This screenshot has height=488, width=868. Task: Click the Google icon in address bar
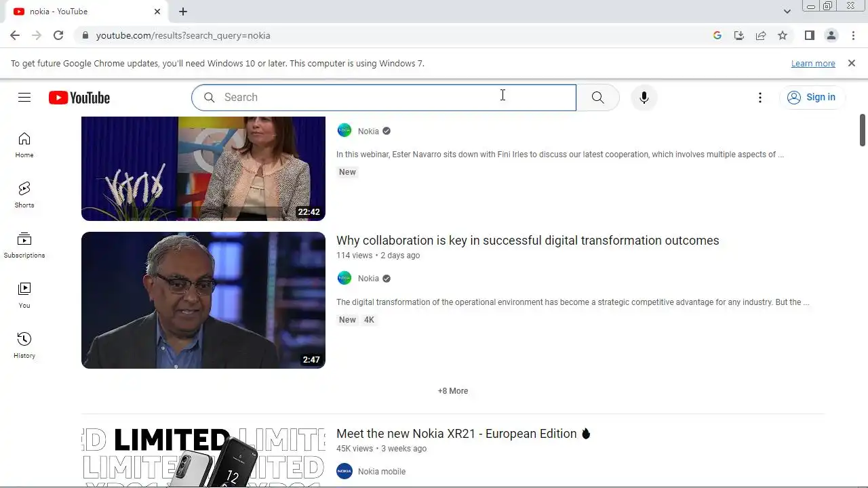(717, 35)
